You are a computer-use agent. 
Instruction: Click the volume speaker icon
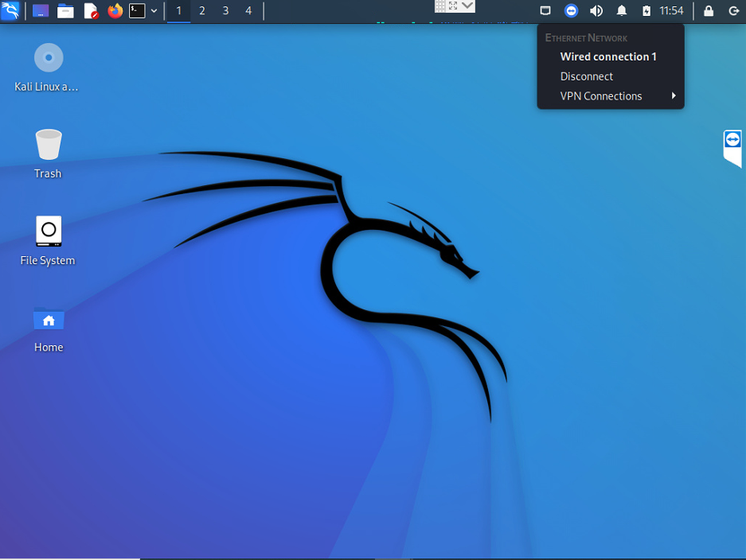pyautogui.click(x=596, y=10)
